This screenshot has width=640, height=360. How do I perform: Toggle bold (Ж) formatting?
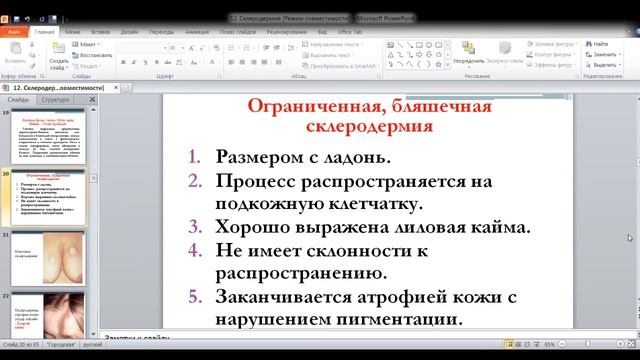tap(123, 62)
